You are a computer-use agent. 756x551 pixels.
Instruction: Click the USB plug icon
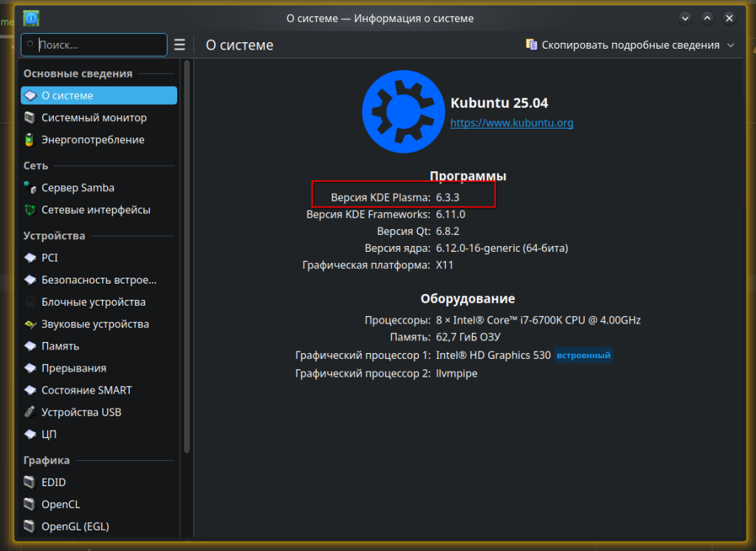(x=30, y=412)
